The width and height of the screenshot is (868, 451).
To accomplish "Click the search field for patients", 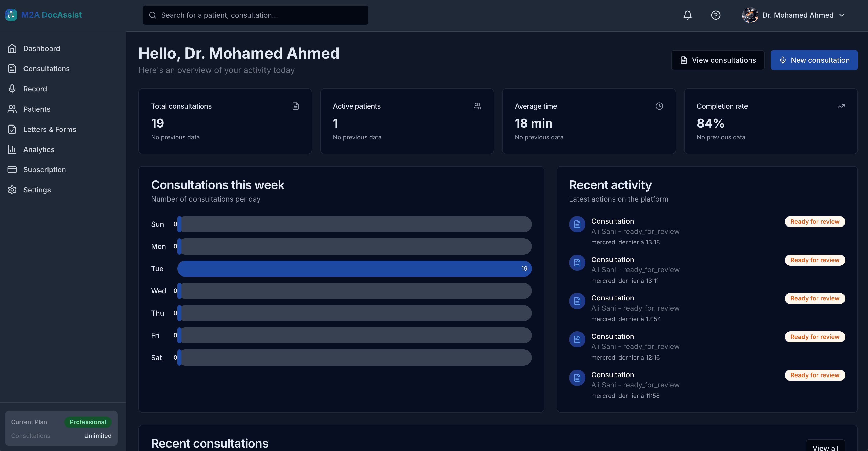I will (255, 15).
